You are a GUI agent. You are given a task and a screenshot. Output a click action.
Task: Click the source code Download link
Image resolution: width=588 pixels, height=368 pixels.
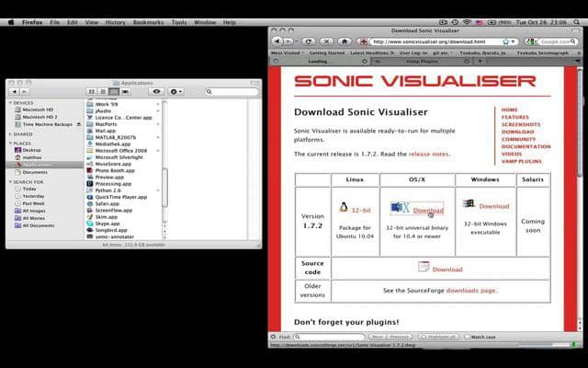tap(447, 270)
